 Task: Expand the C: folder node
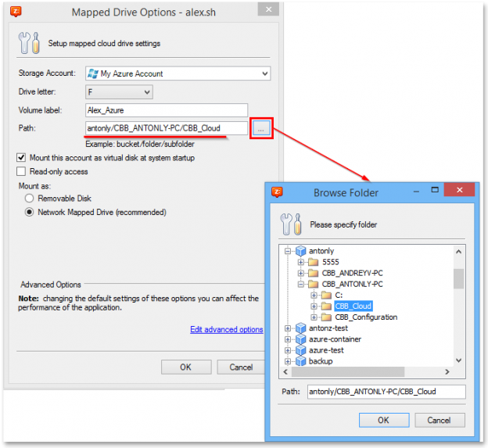[x=314, y=295]
